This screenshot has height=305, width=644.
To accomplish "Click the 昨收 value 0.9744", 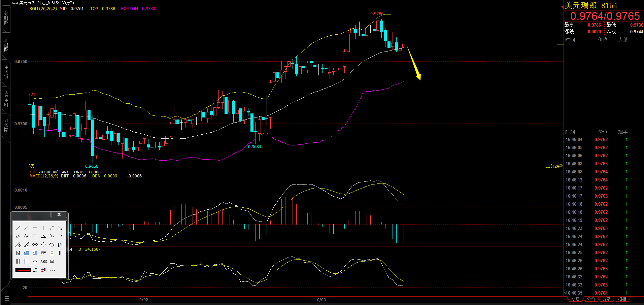I will (x=637, y=32).
